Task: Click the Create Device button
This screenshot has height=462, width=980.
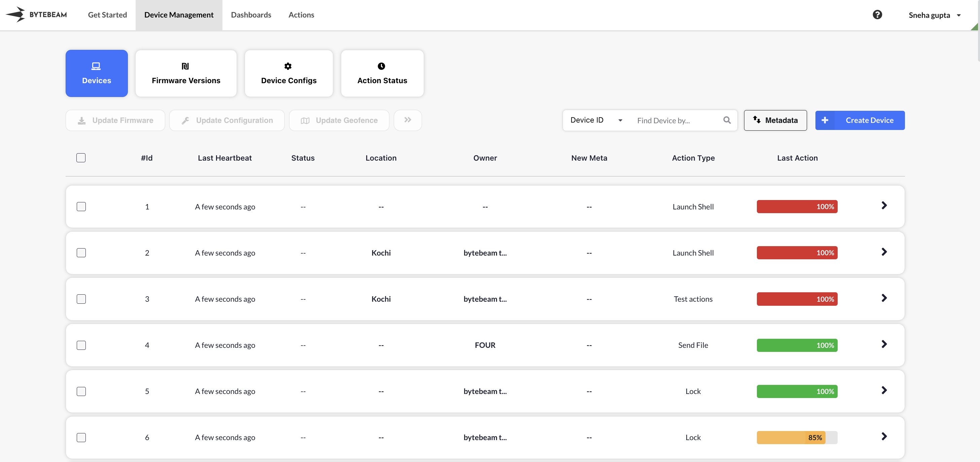Action: pos(860,120)
